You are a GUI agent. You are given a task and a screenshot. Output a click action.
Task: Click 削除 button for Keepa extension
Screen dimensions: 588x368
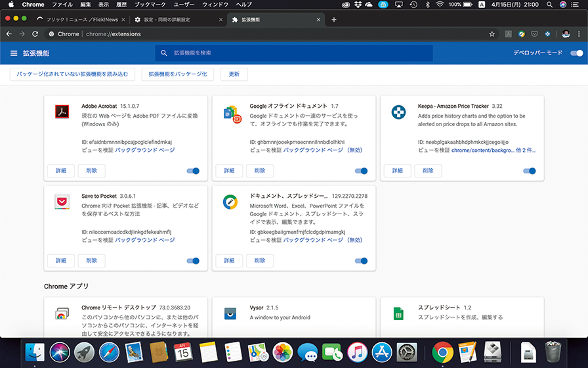coord(428,171)
